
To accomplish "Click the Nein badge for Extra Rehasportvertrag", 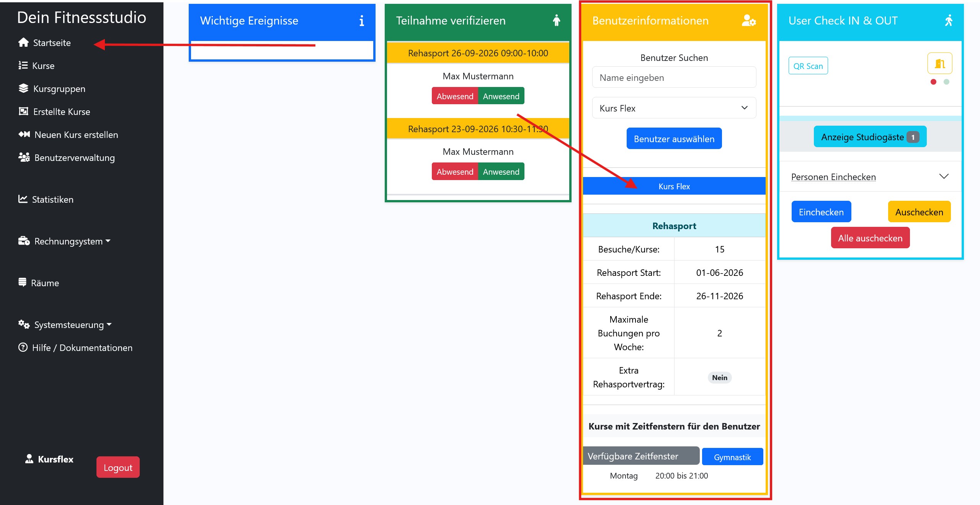I will [720, 377].
